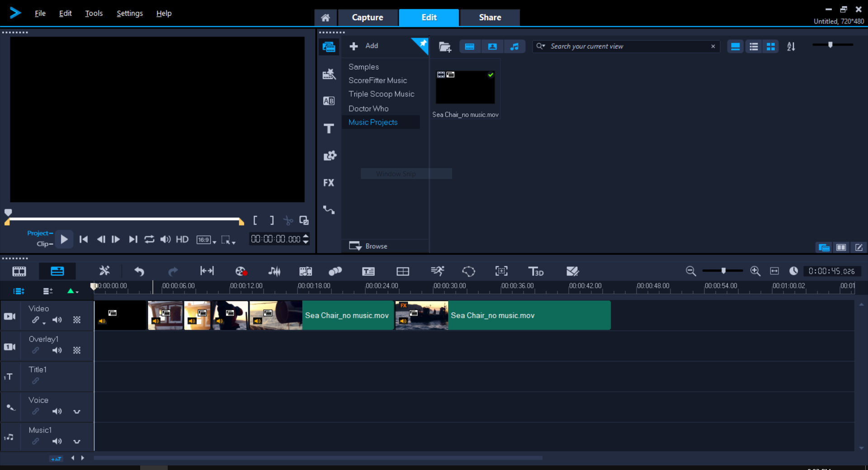Open the Settings menu
The width and height of the screenshot is (868, 470).
[x=130, y=14]
